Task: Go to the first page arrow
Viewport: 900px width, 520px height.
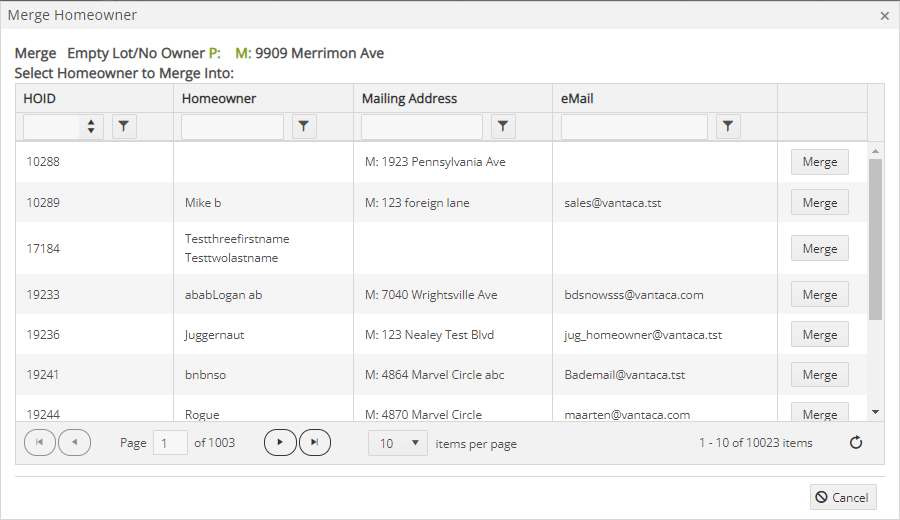Action: [x=40, y=443]
